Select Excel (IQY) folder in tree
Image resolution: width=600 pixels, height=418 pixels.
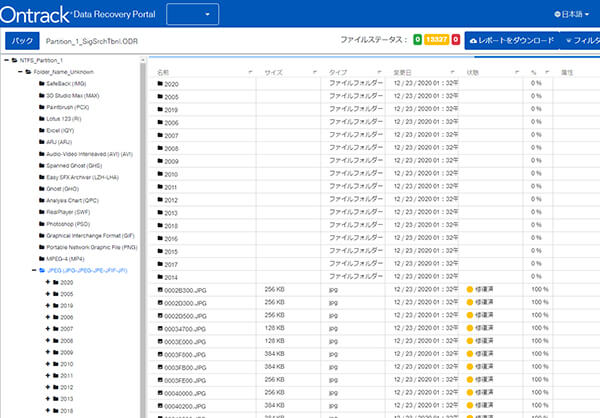coord(57,131)
